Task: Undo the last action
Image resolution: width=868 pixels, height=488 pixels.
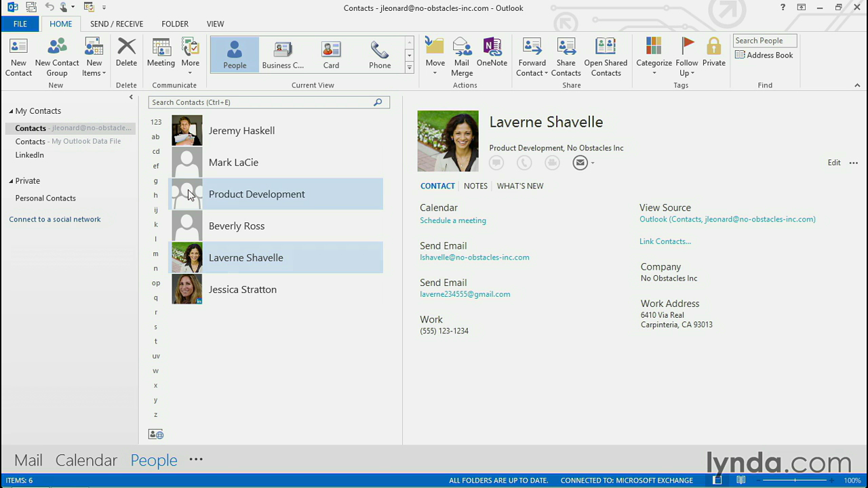Action: click(x=50, y=7)
